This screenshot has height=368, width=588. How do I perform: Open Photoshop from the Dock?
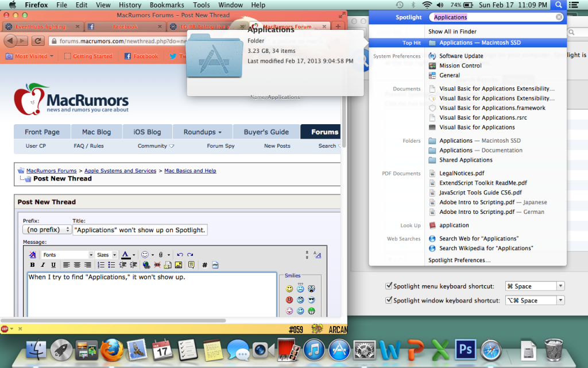(x=465, y=350)
